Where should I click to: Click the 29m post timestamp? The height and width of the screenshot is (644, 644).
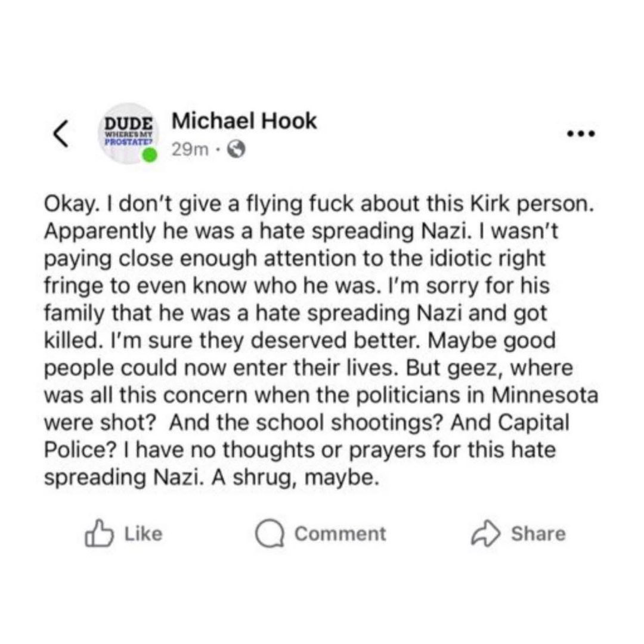click(x=190, y=150)
